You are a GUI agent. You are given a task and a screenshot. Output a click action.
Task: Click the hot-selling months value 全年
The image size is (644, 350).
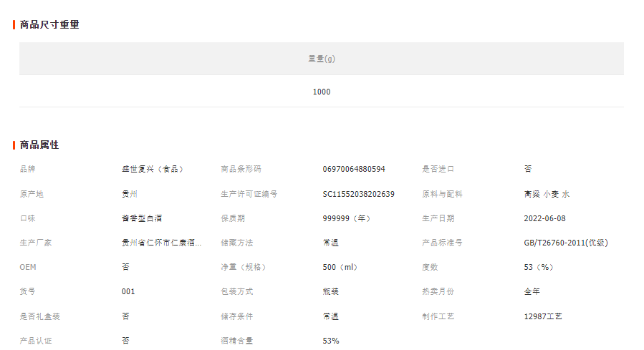click(x=532, y=292)
